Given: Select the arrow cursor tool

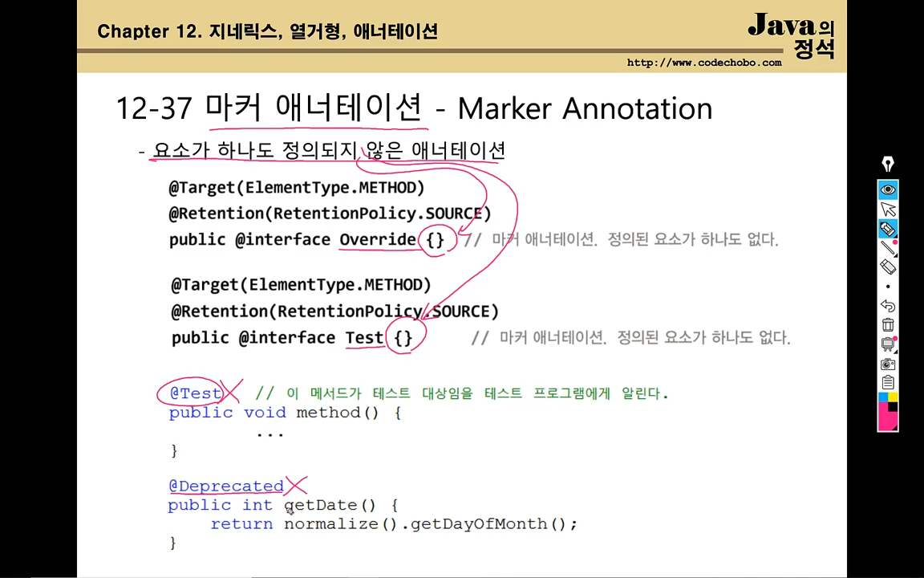Looking at the screenshot, I should 887,210.
